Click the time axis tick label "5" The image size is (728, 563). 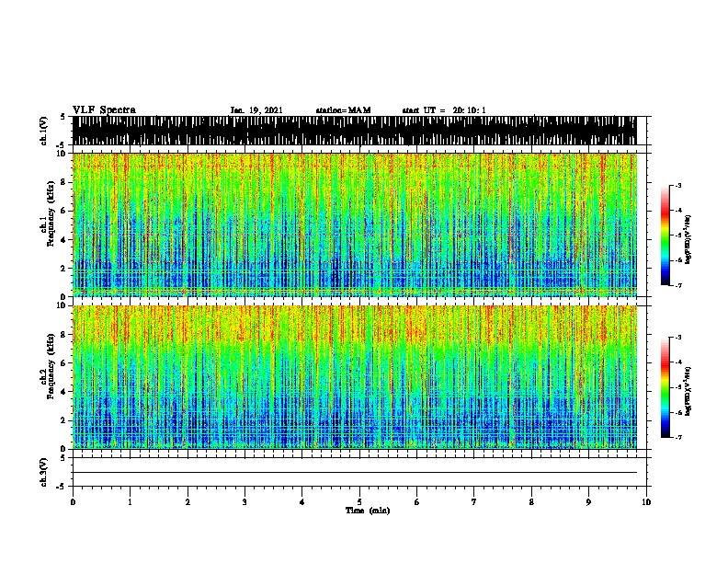pos(359,502)
